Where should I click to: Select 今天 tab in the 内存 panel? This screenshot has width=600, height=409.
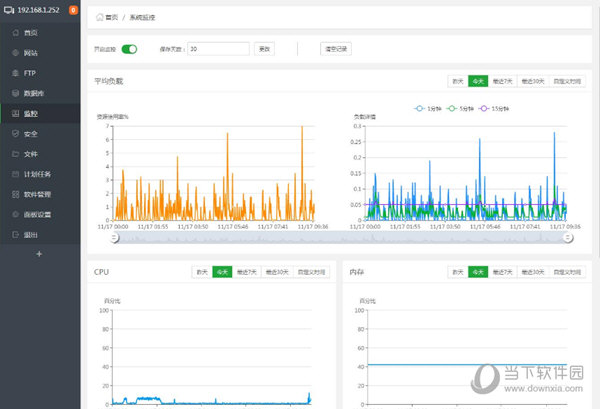pos(478,272)
